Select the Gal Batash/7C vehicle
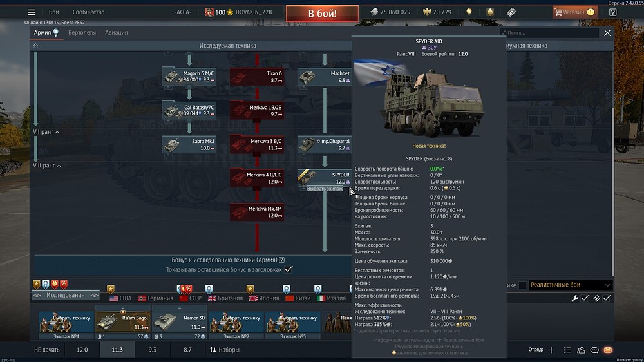The image size is (644, 362). 189,110
